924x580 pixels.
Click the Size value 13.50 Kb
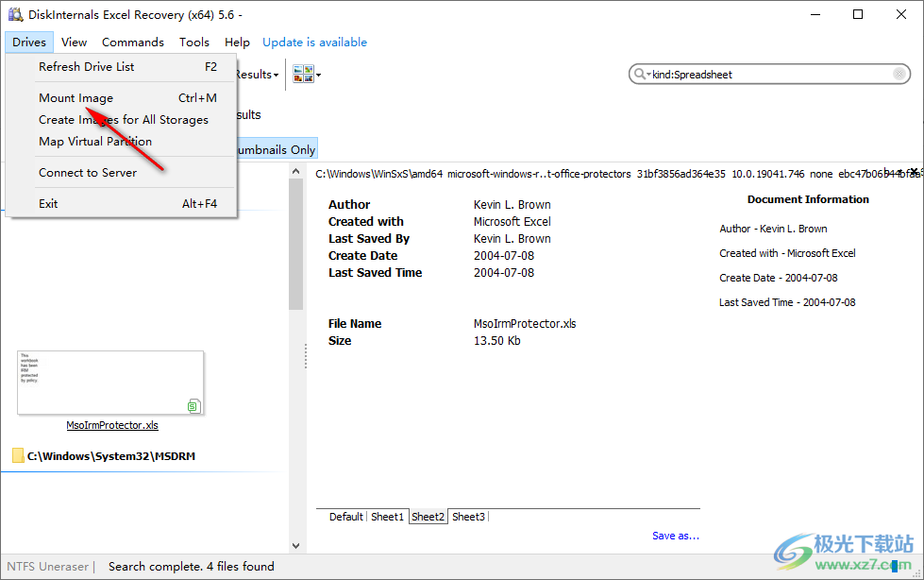tap(496, 341)
